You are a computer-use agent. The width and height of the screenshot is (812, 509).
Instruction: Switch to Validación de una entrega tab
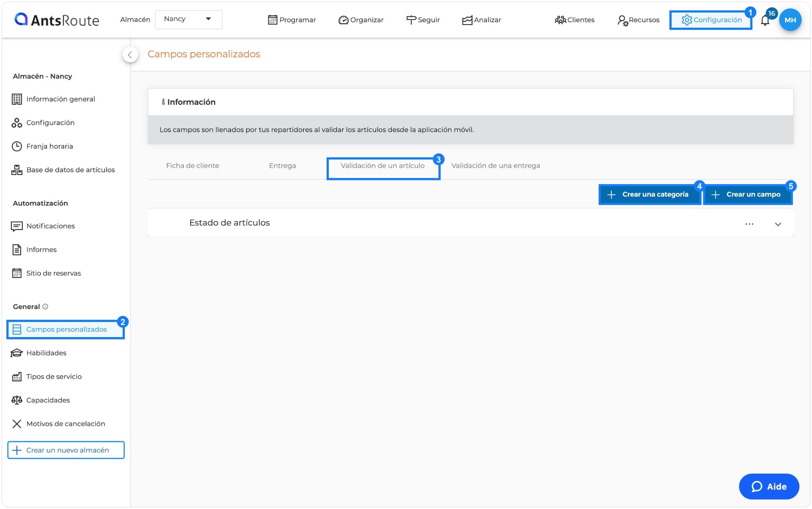[495, 166]
